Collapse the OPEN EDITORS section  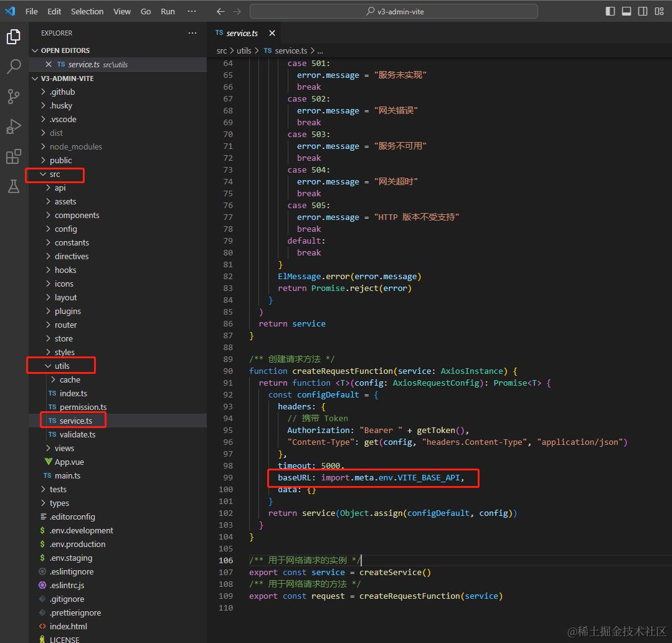65,50
